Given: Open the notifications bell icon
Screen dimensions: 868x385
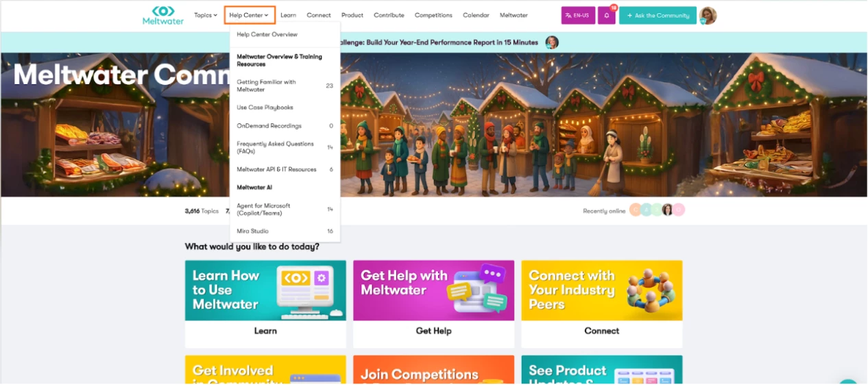Looking at the screenshot, I should tap(606, 16).
